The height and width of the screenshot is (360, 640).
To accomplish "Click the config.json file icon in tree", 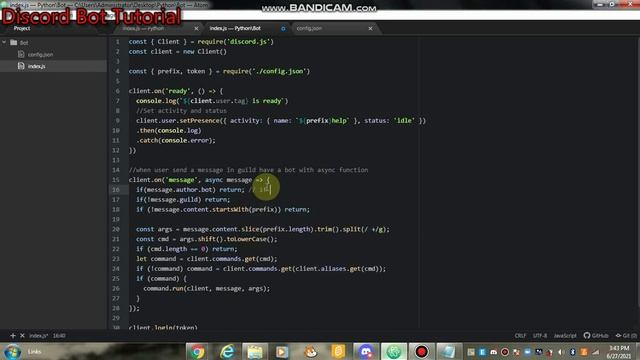I will [21, 54].
